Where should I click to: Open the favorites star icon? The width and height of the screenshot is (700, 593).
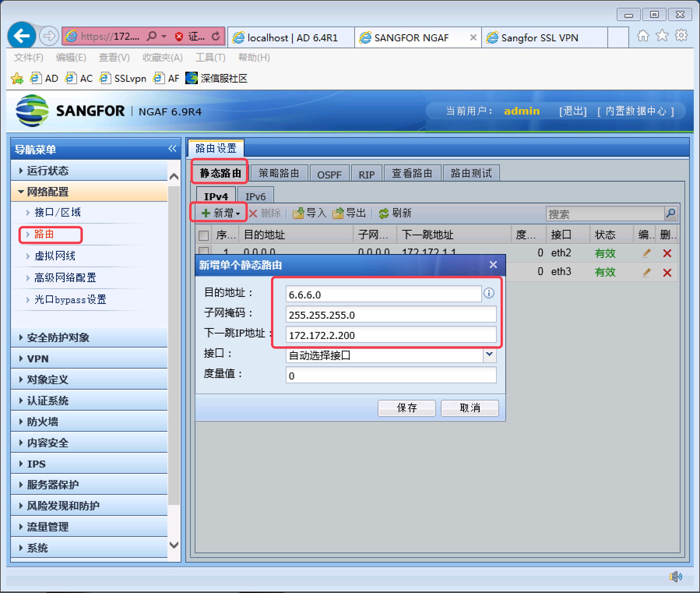point(662,36)
